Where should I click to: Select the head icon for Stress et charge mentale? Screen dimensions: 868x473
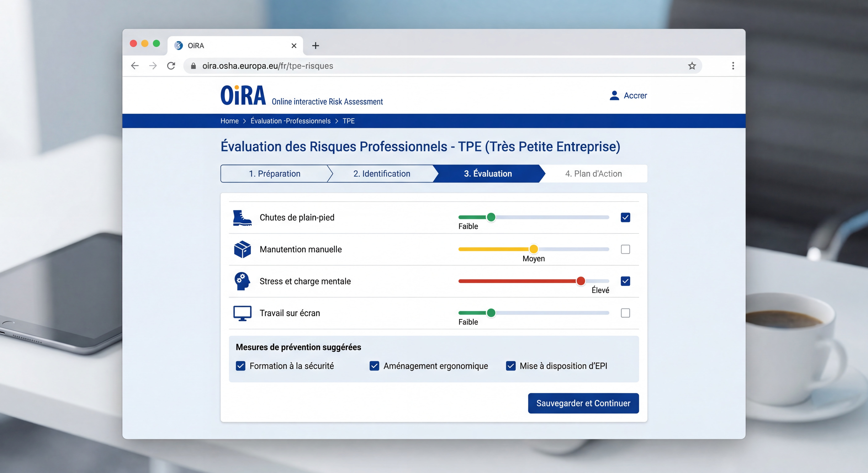coord(242,281)
